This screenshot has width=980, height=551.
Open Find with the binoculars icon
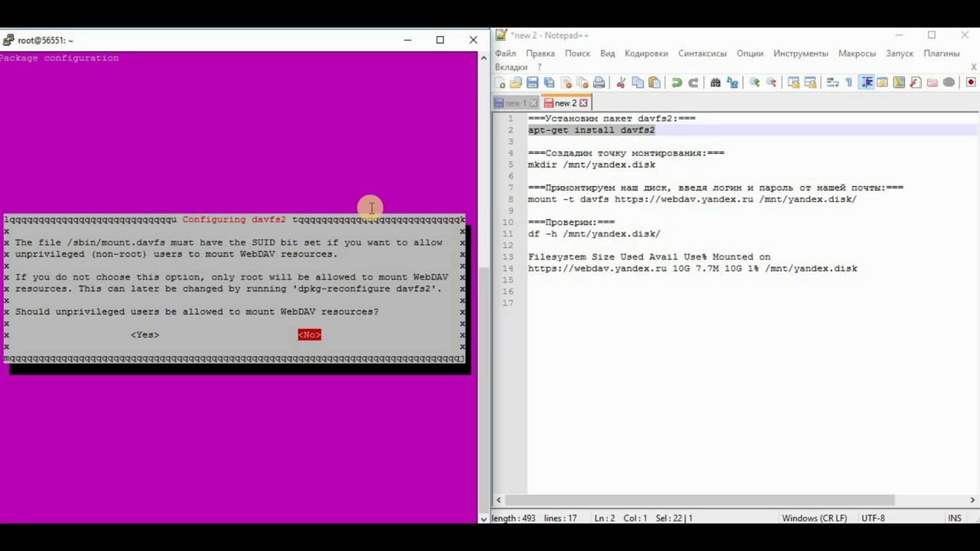pos(715,83)
